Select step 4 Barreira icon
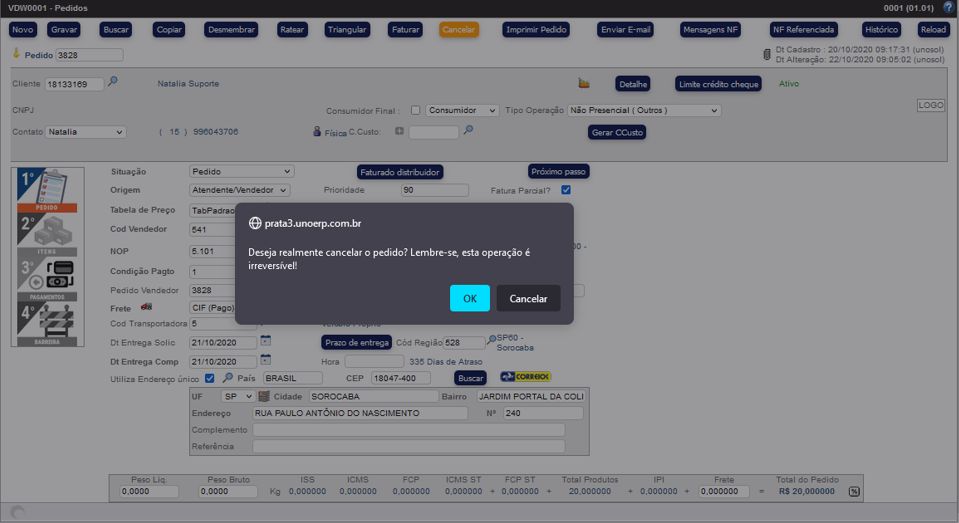The width and height of the screenshot is (959, 523). coord(47,323)
